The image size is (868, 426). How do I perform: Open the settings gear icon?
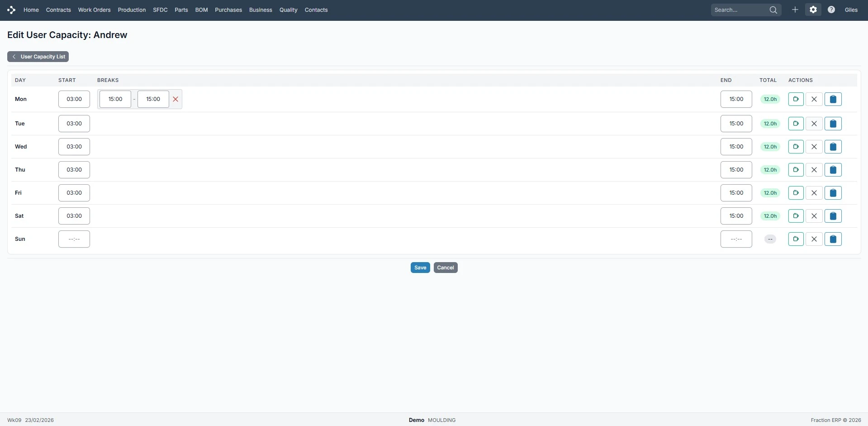click(x=813, y=9)
